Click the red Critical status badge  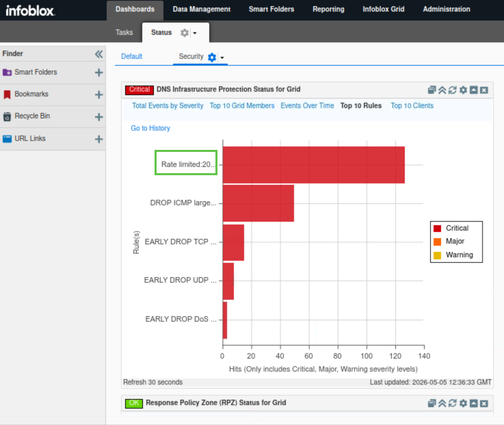click(x=140, y=90)
